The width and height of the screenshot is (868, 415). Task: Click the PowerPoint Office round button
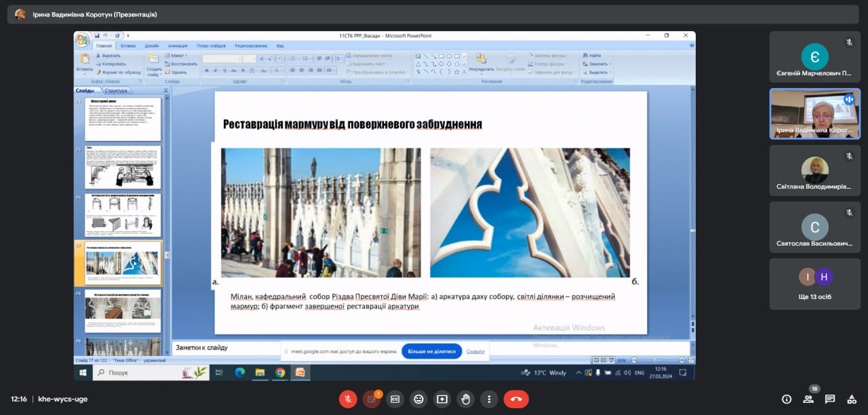(82, 39)
